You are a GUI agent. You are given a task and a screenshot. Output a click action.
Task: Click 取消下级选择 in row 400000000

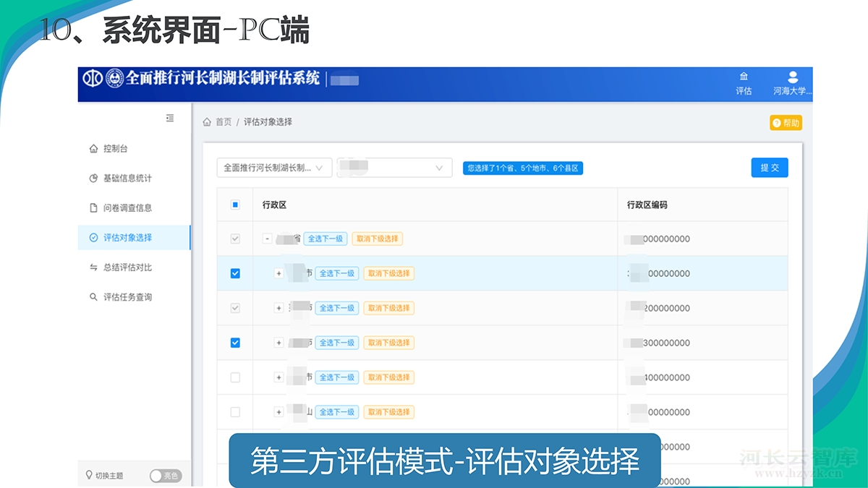(389, 377)
